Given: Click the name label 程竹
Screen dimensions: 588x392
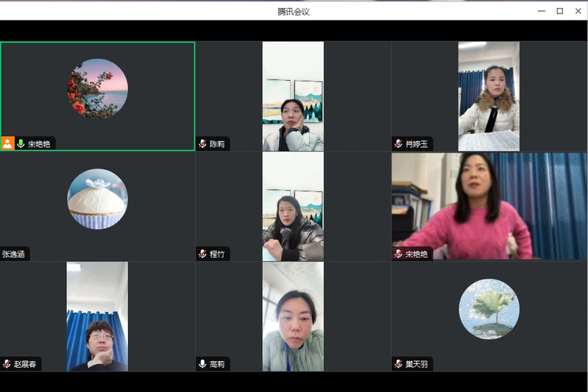Looking at the screenshot, I should (x=217, y=254).
